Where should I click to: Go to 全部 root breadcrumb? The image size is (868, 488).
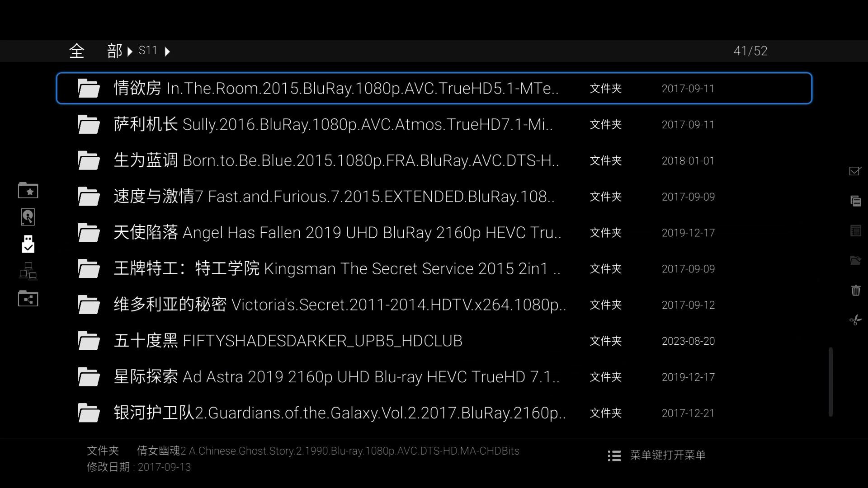click(95, 51)
